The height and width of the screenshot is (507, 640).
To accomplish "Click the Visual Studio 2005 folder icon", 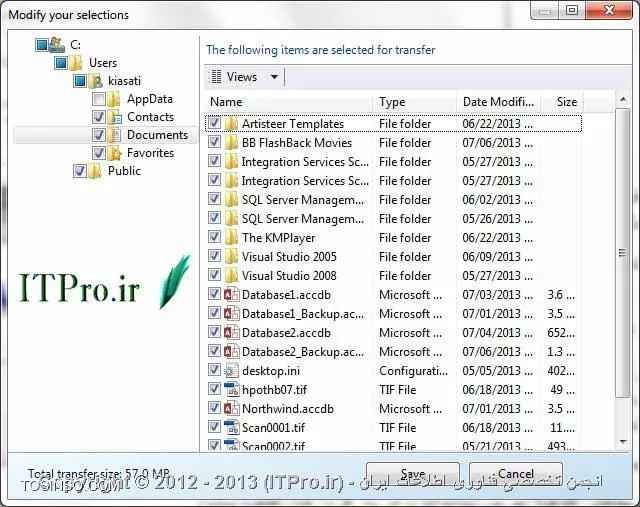I will pyautogui.click(x=231, y=256).
